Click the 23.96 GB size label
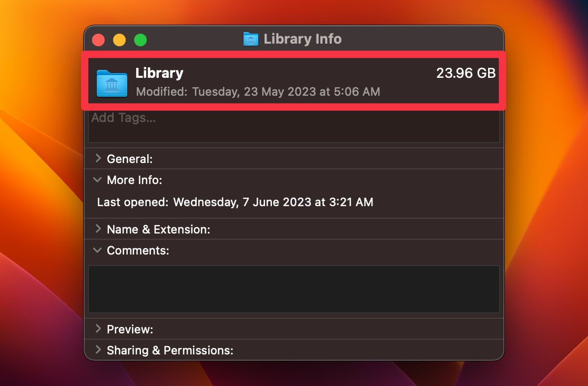 [x=465, y=73]
